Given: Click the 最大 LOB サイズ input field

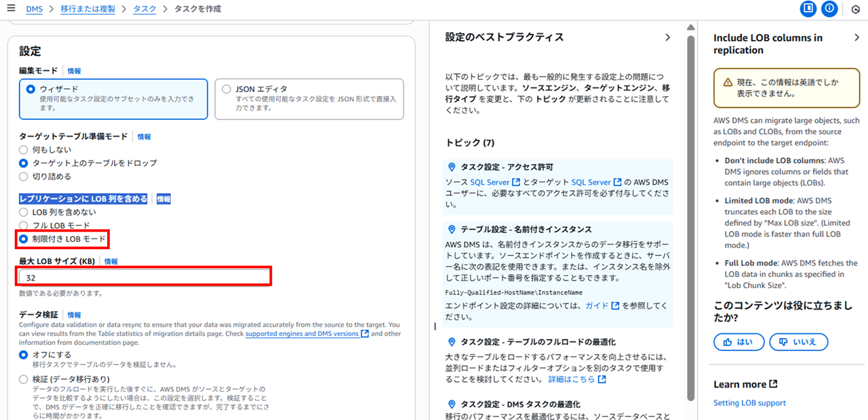Looking at the screenshot, I should [144, 277].
